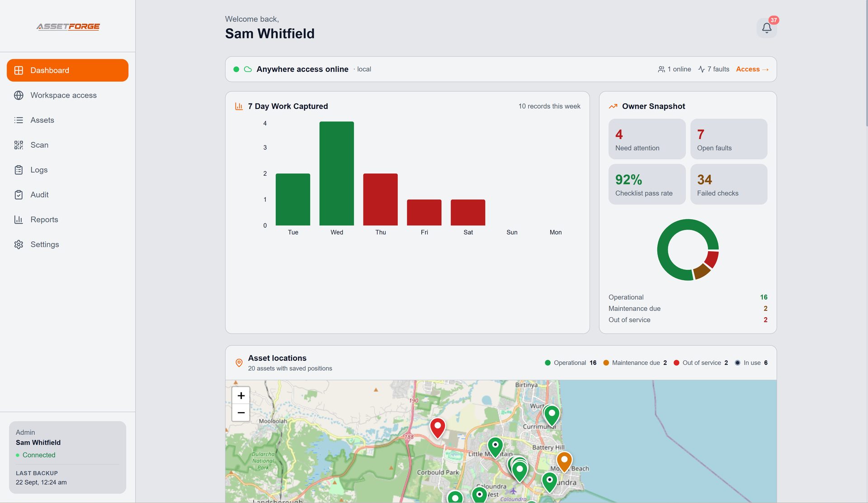
Task: Click the page vertical scrollbar
Action: (x=866, y=63)
